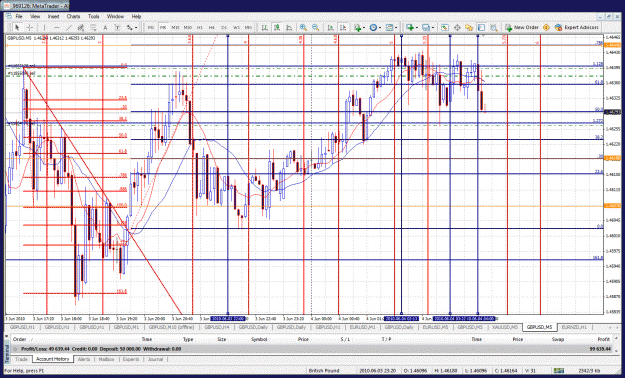The height and width of the screenshot is (378, 625).
Task: Open the Help menu
Action: click(x=136, y=16)
